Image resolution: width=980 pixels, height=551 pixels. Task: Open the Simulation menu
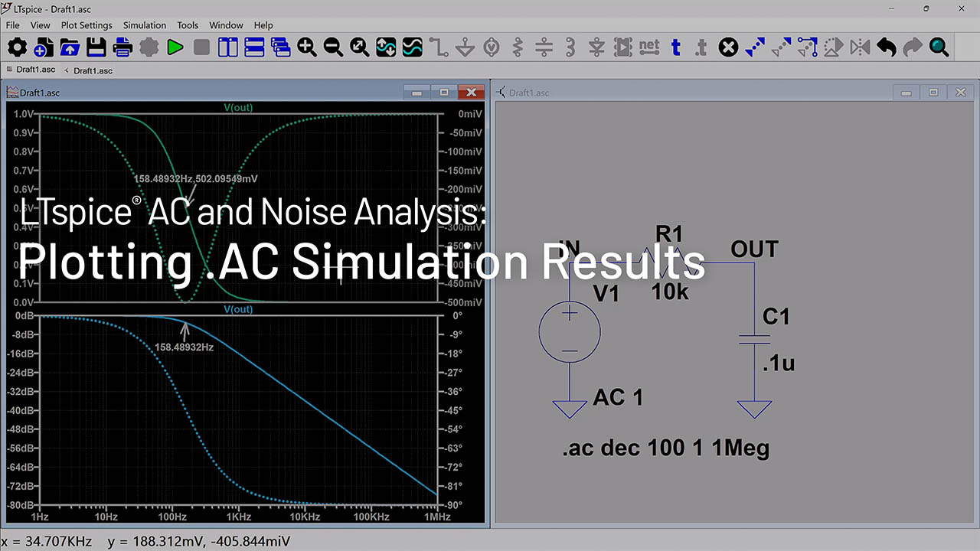coord(145,25)
